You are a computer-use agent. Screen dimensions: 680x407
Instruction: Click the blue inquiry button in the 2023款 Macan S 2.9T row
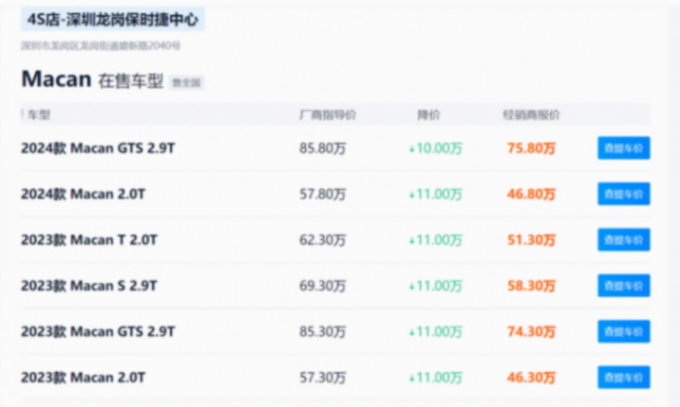coord(624,286)
